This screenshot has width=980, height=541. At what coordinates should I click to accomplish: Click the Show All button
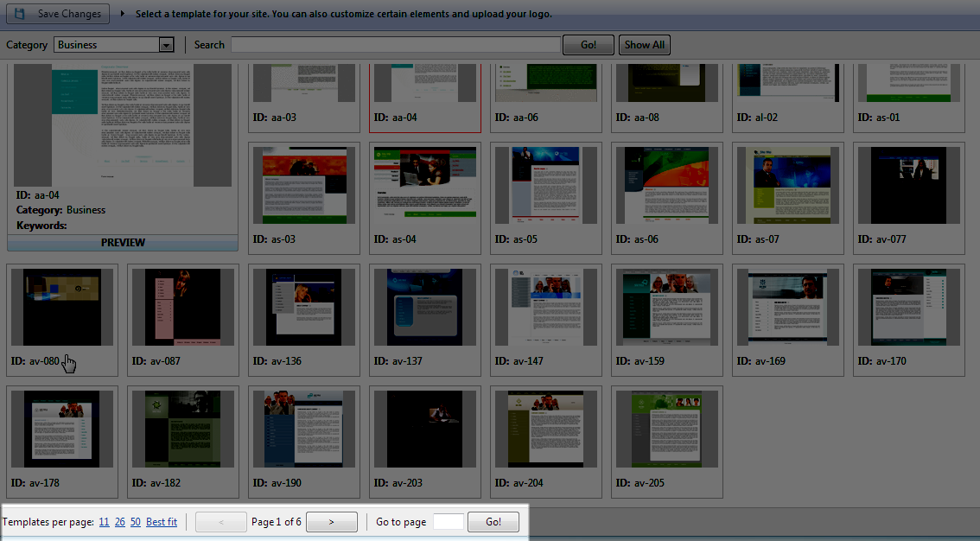coord(645,45)
